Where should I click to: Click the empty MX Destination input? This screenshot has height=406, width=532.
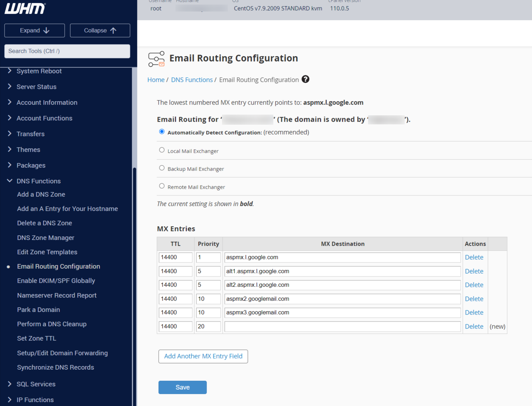pos(343,326)
